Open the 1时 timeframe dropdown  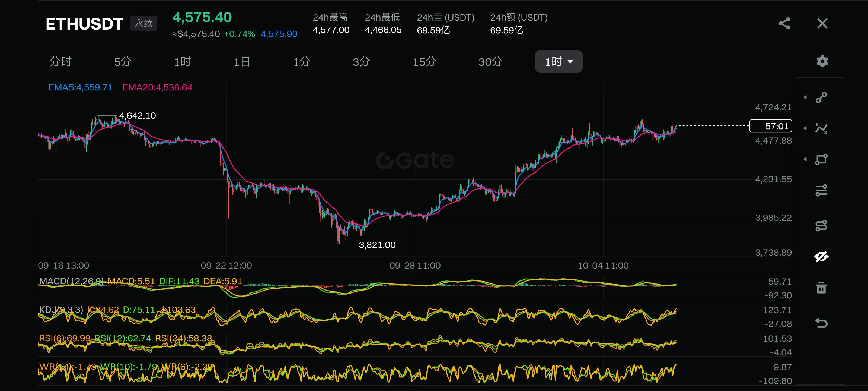[x=558, y=61]
